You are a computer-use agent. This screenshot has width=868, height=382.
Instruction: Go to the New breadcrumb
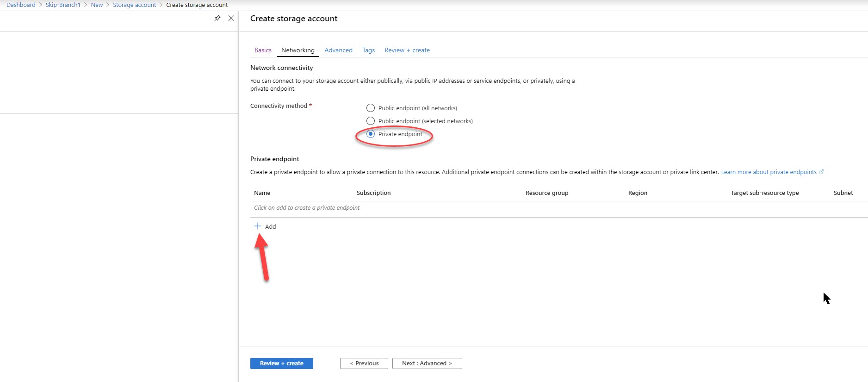click(97, 5)
